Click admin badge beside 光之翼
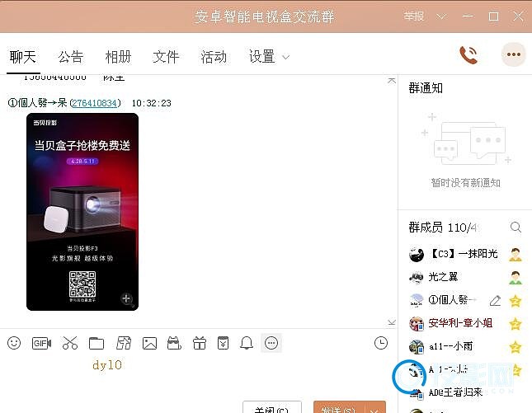The height and width of the screenshot is (413, 532). 516,277
